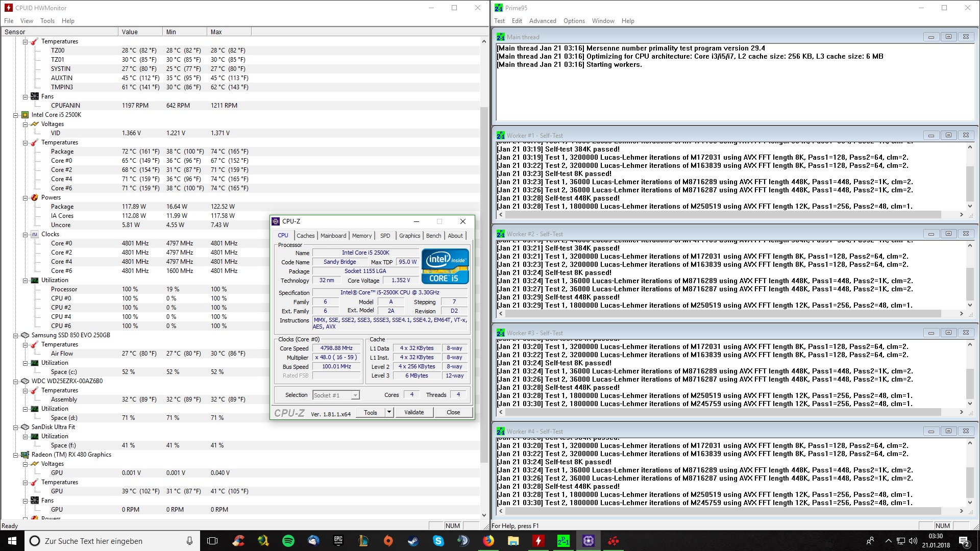
Task: Open the Epic Games Launcher taskbar icon
Action: coord(338,541)
